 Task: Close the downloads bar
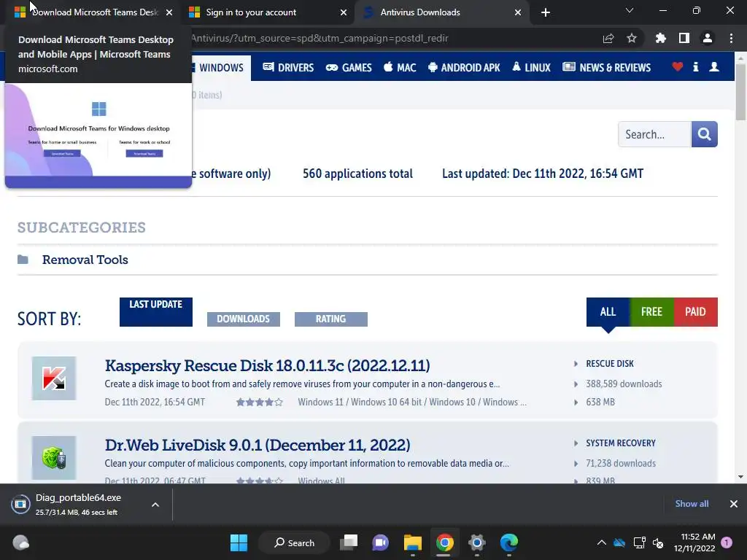coord(734,504)
